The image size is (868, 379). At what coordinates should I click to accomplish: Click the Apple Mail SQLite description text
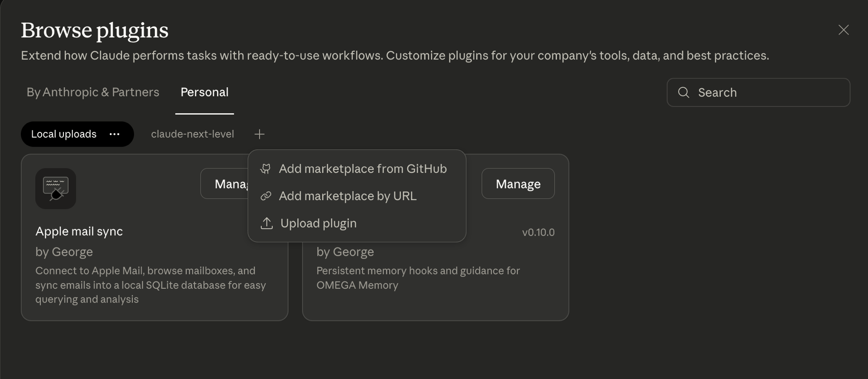pos(151,285)
